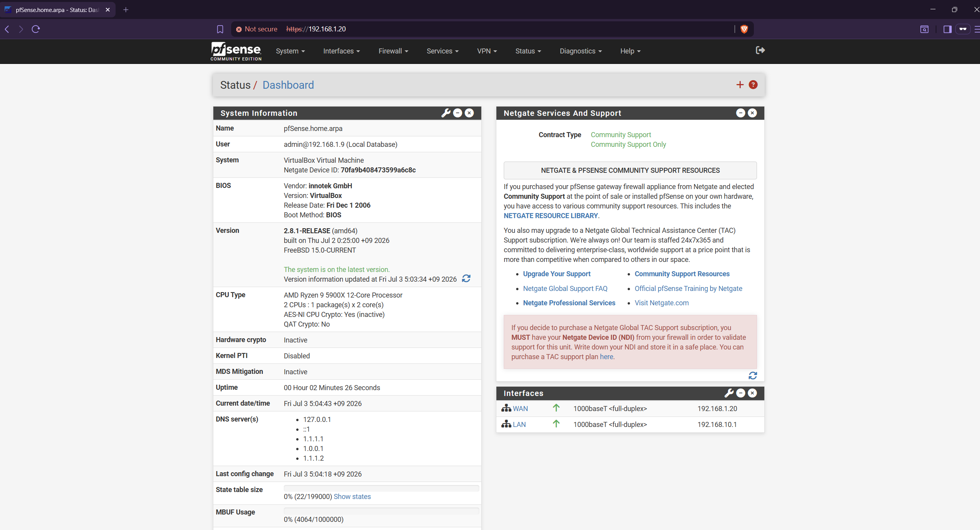Open dashboard help question mark icon

[753, 85]
